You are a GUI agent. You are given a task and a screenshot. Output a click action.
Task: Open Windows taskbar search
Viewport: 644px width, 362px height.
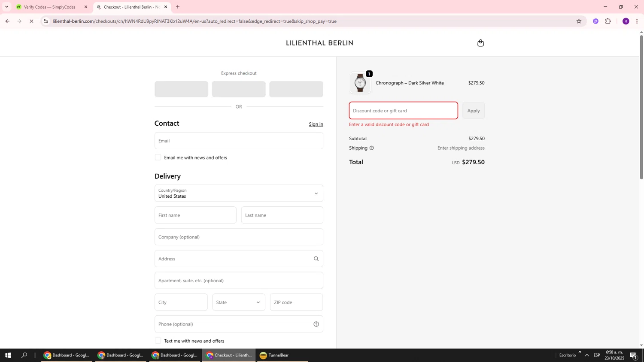[x=24, y=355]
